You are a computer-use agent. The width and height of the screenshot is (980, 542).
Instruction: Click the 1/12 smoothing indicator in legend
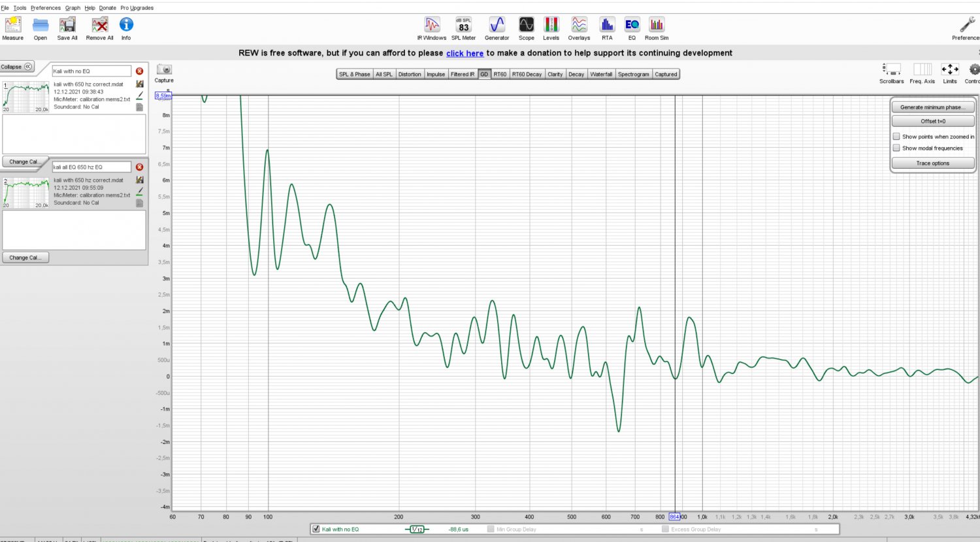pyautogui.click(x=417, y=529)
